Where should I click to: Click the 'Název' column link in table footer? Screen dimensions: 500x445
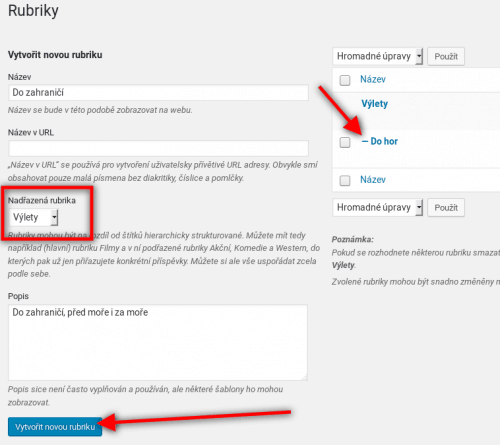373,180
